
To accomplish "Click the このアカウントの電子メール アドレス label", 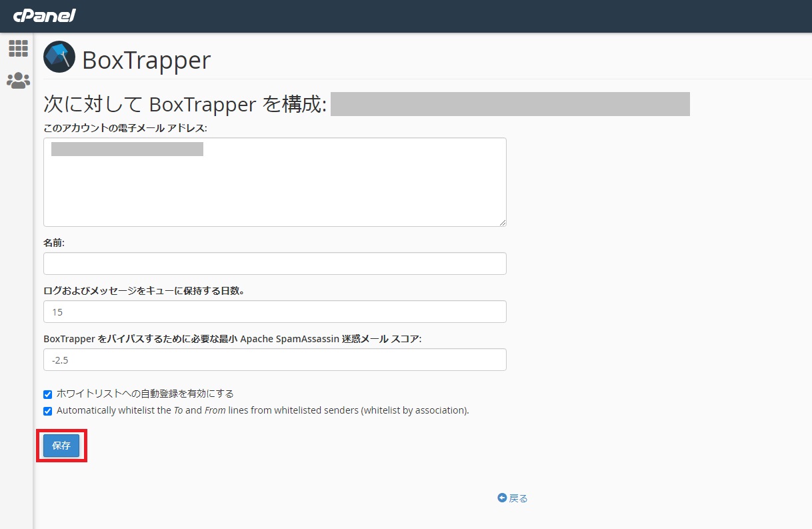I will coord(125,127).
